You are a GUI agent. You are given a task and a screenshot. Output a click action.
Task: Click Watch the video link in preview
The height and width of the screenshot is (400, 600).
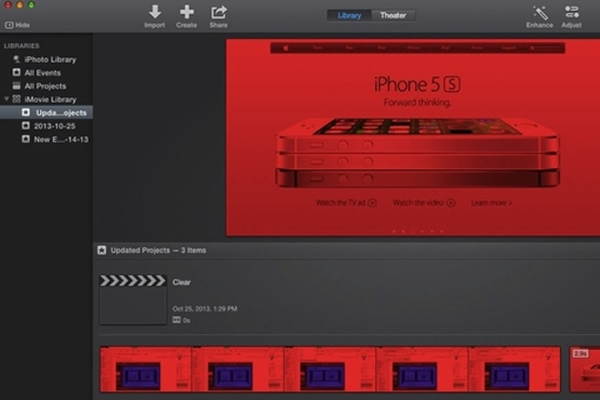[424, 203]
